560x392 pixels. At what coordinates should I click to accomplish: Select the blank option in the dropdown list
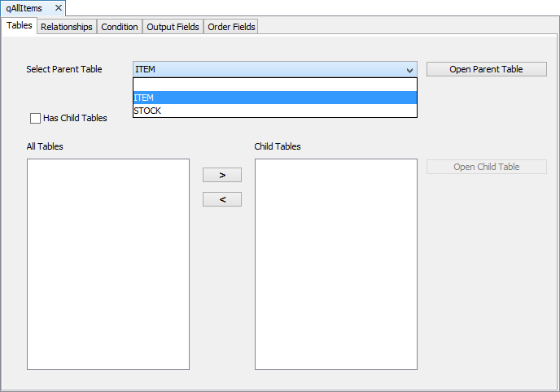tap(274, 85)
